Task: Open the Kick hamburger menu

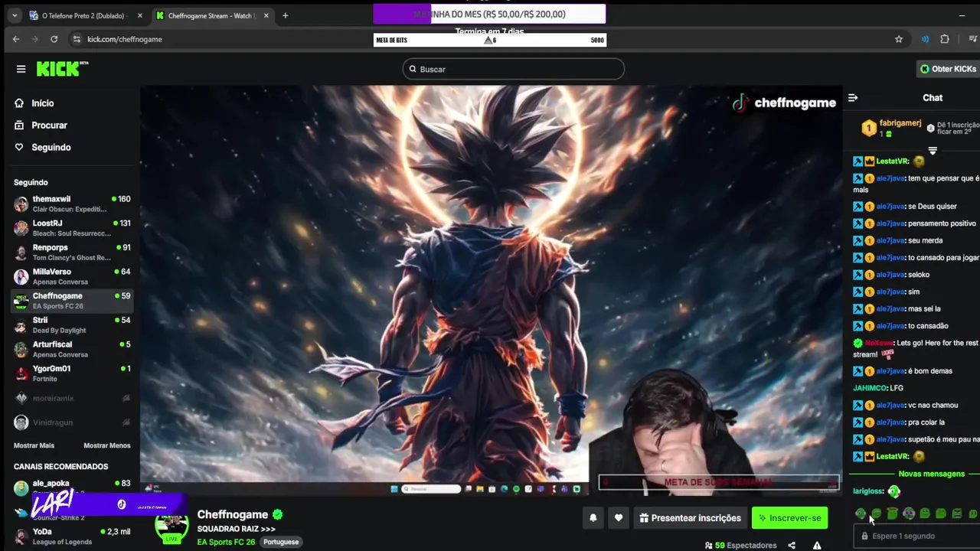Action: tap(21, 69)
